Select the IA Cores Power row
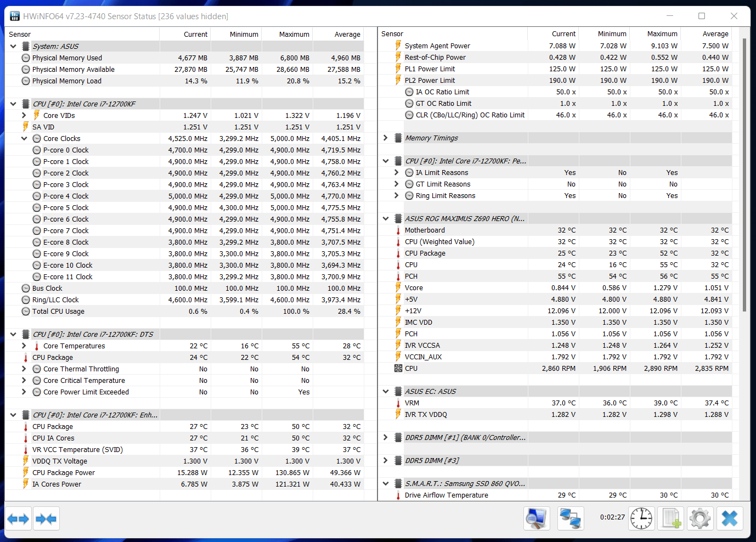Screen dimensions: 756x542 pyautogui.click(x=184, y=484)
